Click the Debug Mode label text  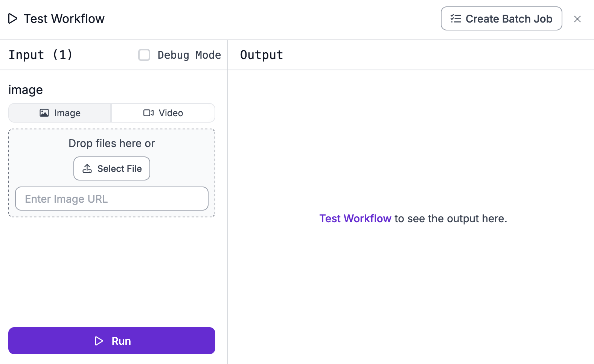pos(189,55)
